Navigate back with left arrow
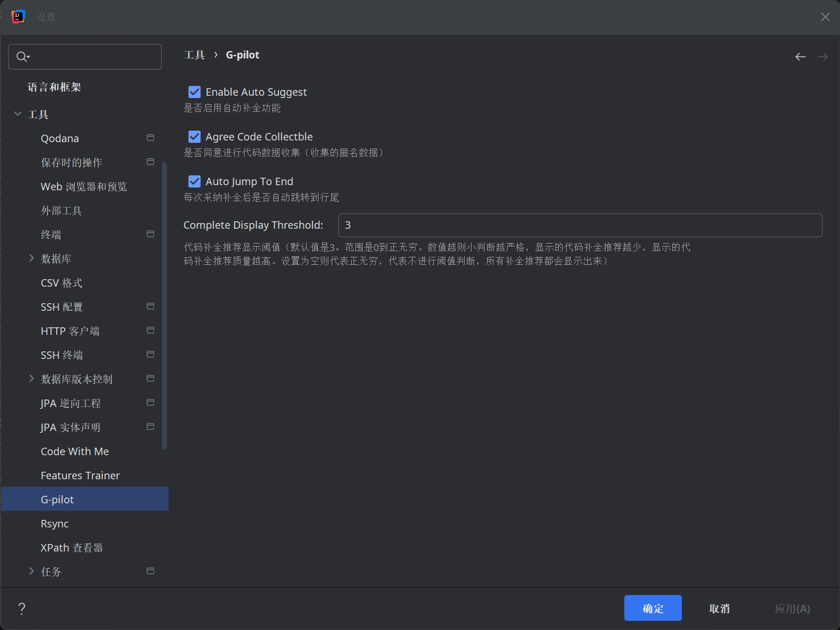This screenshot has height=630, width=840. pyautogui.click(x=800, y=57)
